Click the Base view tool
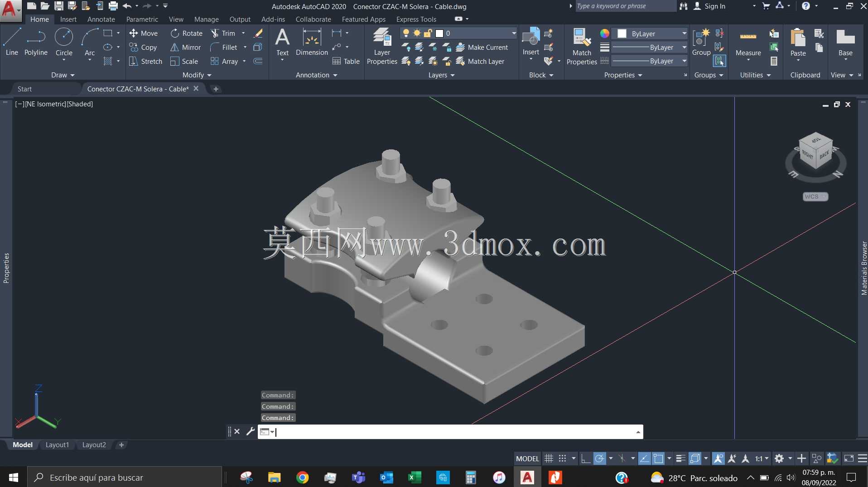 pos(845,42)
